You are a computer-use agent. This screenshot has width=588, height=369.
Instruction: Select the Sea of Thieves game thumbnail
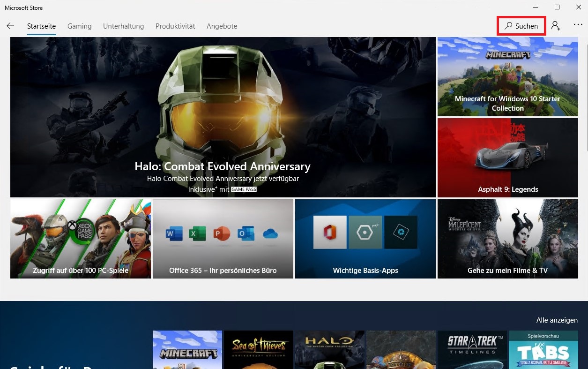pyautogui.click(x=258, y=350)
